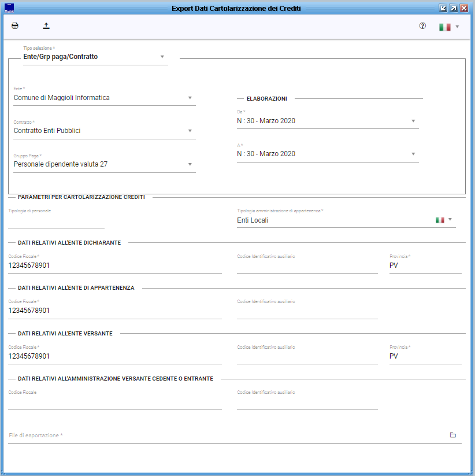Click the ELABORAZIONI section heading
475x476 pixels.
[x=266, y=99]
